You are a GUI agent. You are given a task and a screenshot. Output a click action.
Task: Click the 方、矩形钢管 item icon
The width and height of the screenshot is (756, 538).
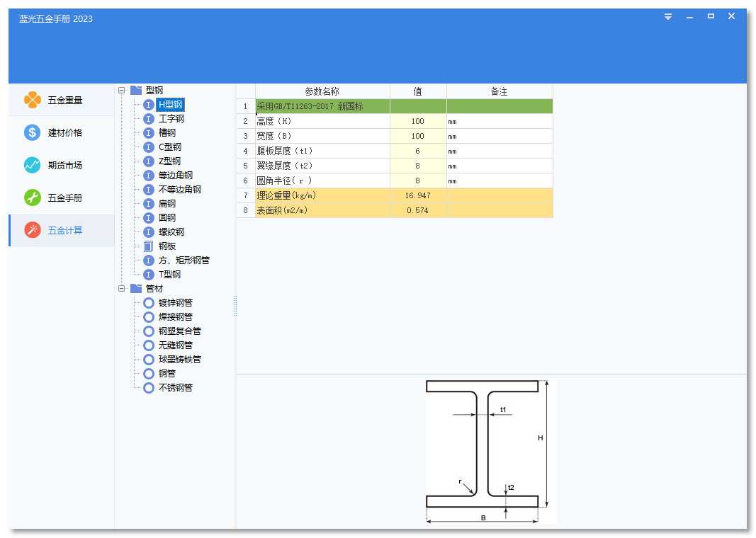[x=149, y=260]
